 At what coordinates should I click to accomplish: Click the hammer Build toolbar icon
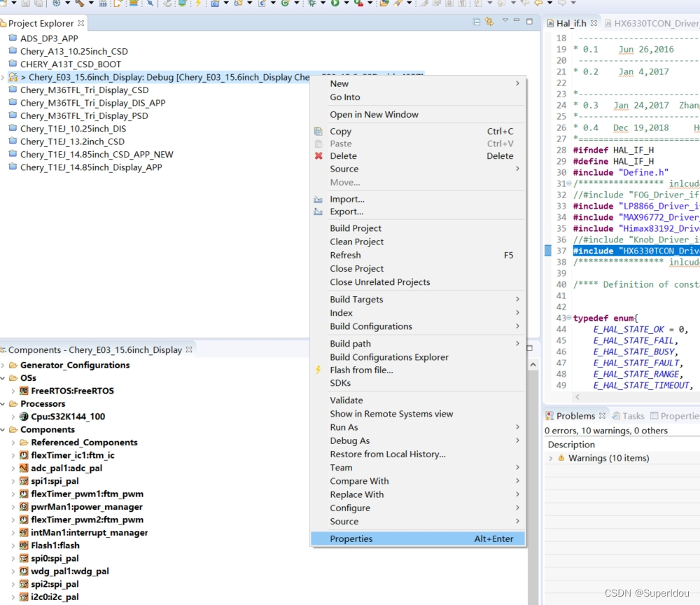coord(79,3)
